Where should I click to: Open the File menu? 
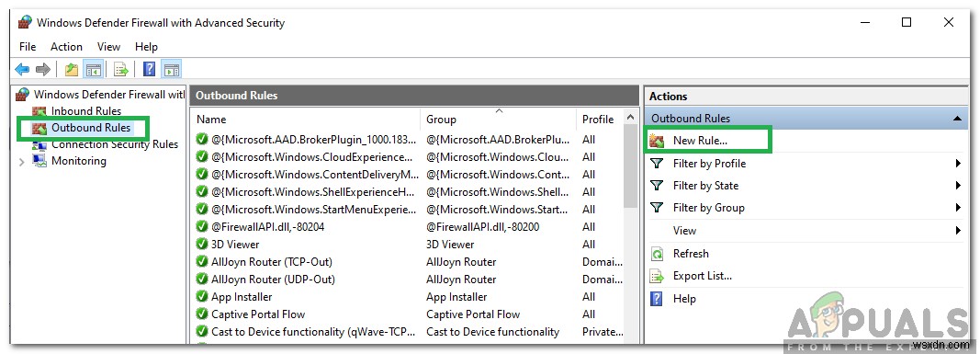click(28, 46)
